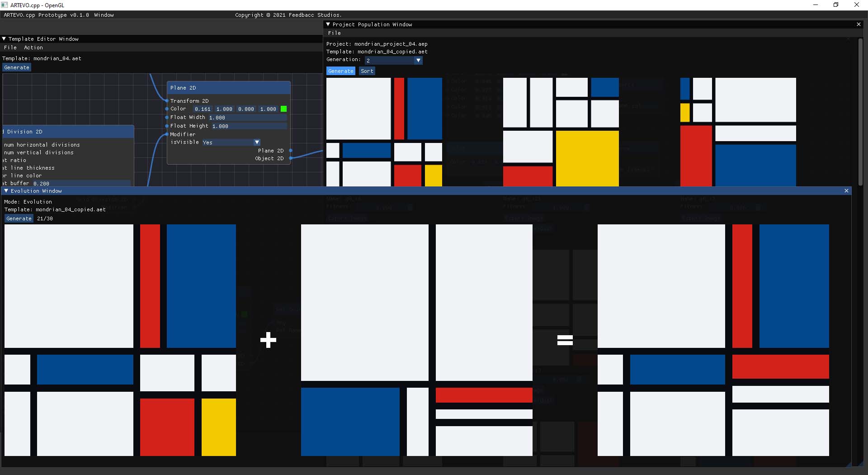This screenshot has height=475, width=868.
Task: Click the Float Height input pin
Action: (167, 126)
